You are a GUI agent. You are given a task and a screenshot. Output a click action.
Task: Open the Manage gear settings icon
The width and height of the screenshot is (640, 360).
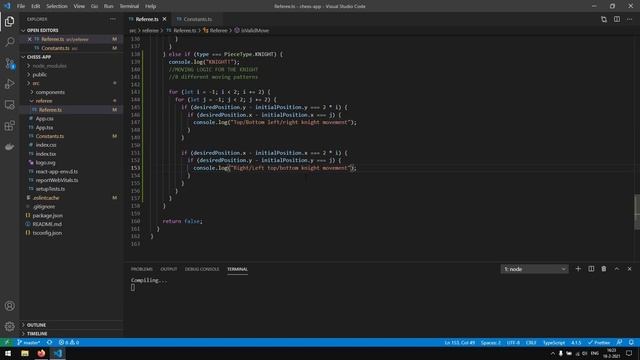(9, 326)
